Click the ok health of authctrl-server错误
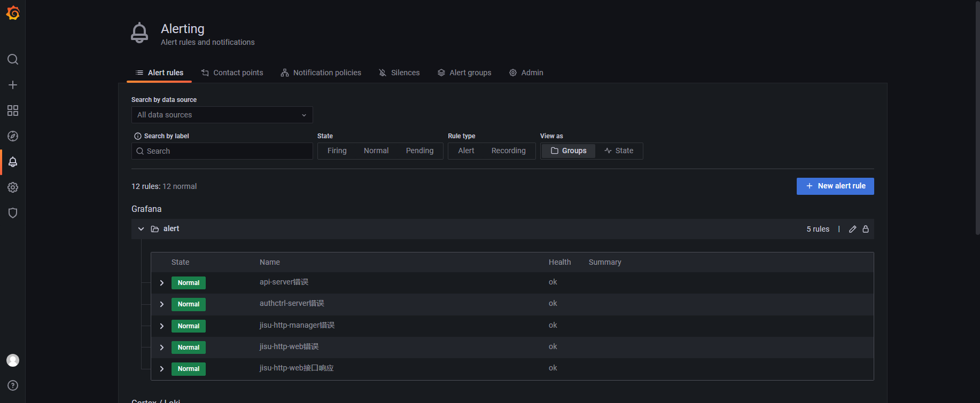 pyautogui.click(x=553, y=304)
